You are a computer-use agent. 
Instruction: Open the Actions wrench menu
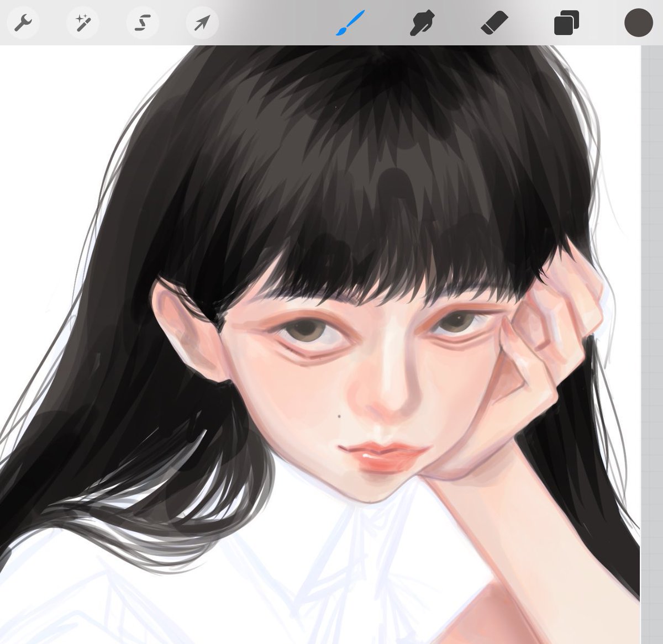(x=23, y=23)
